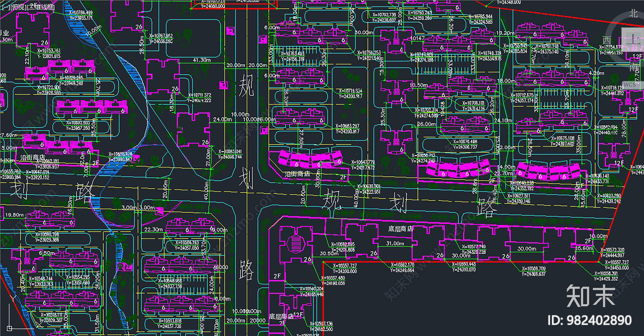Pick the 10.50m dimension label

(419, 85)
